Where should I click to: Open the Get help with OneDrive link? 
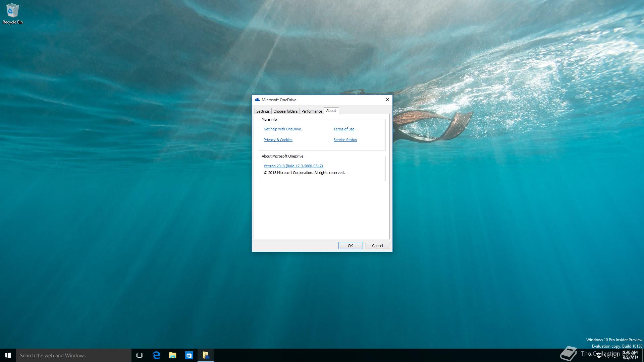point(282,129)
